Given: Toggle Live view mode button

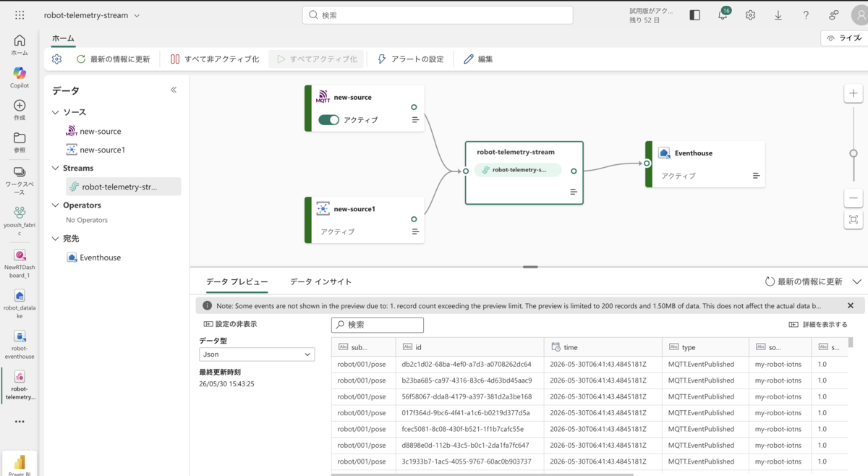Looking at the screenshot, I should pos(844,38).
